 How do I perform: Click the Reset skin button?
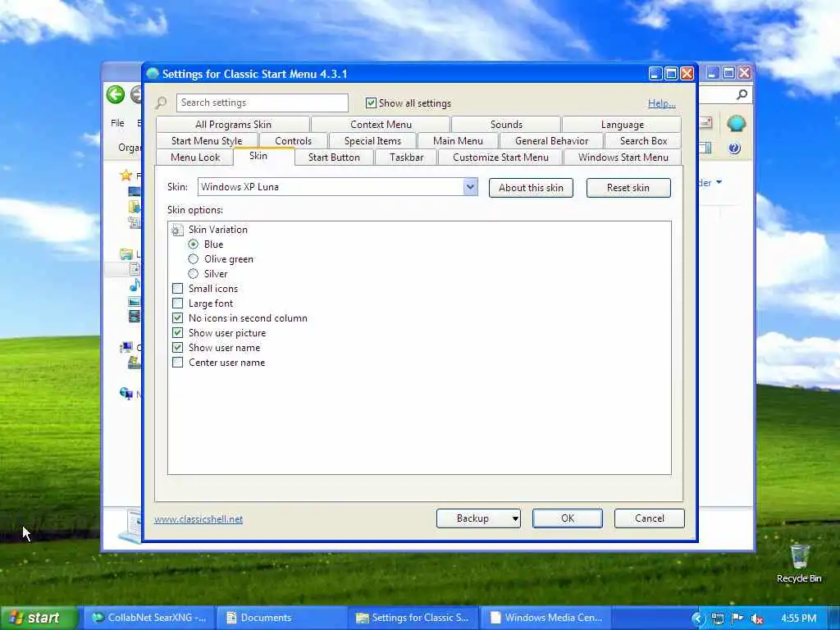628,188
